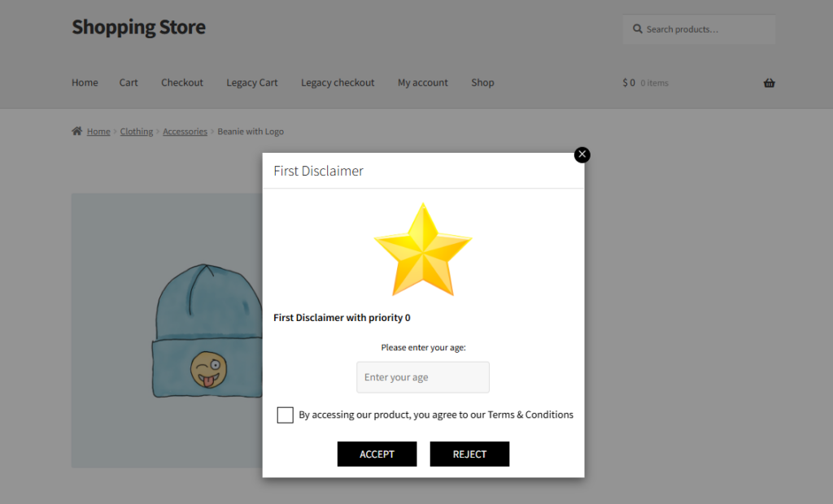Open the Home menu item
The image size is (833, 504).
(x=85, y=82)
